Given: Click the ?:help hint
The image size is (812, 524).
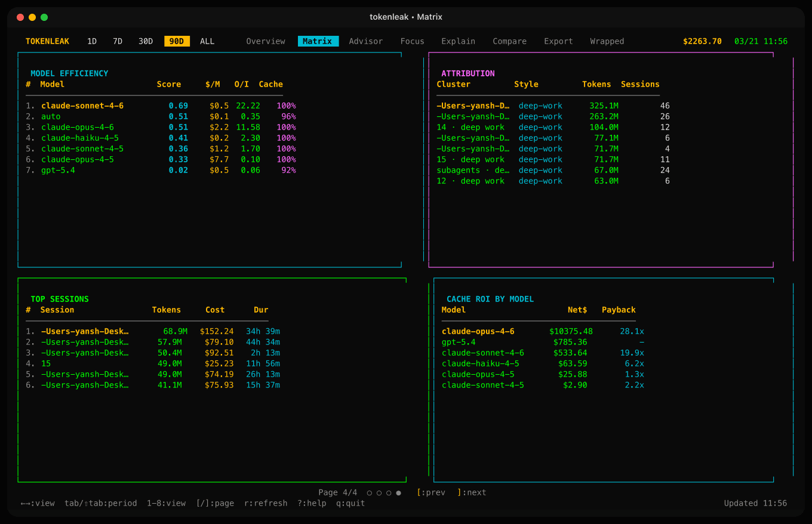Looking at the screenshot, I should pyautogui.click(x=312, y=503).
